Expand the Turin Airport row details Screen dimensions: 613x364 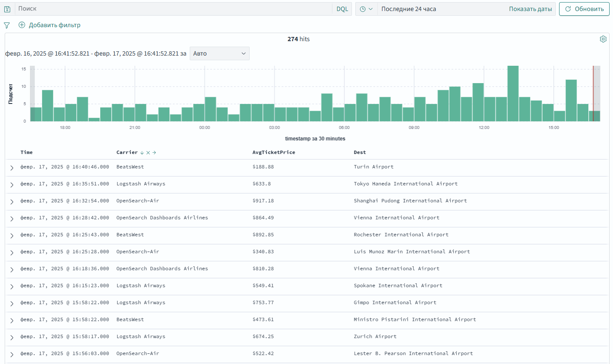(12, 168)
